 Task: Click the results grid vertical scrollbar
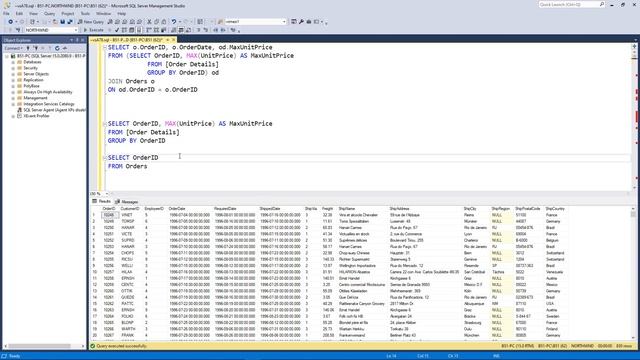coord(633,273)
